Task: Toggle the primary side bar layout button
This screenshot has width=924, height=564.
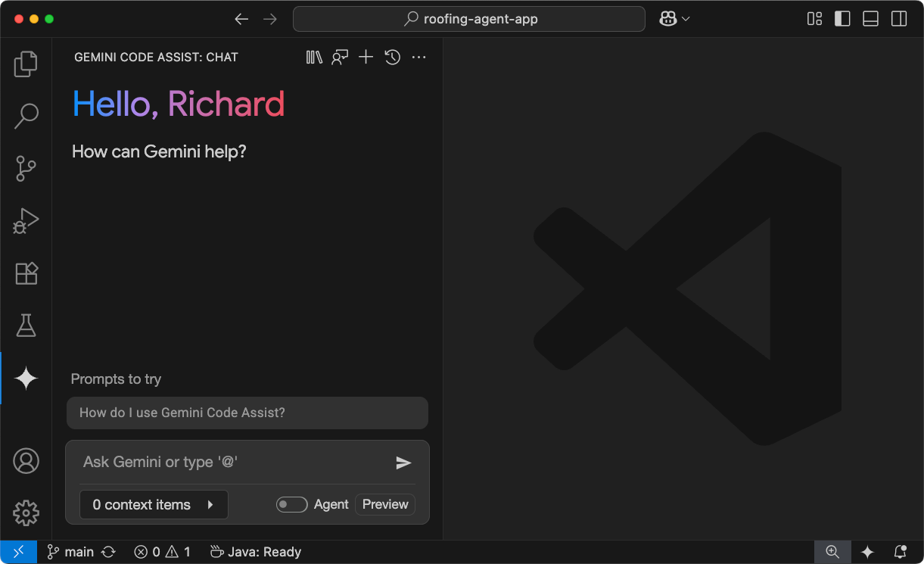Action: coord(842,19)
